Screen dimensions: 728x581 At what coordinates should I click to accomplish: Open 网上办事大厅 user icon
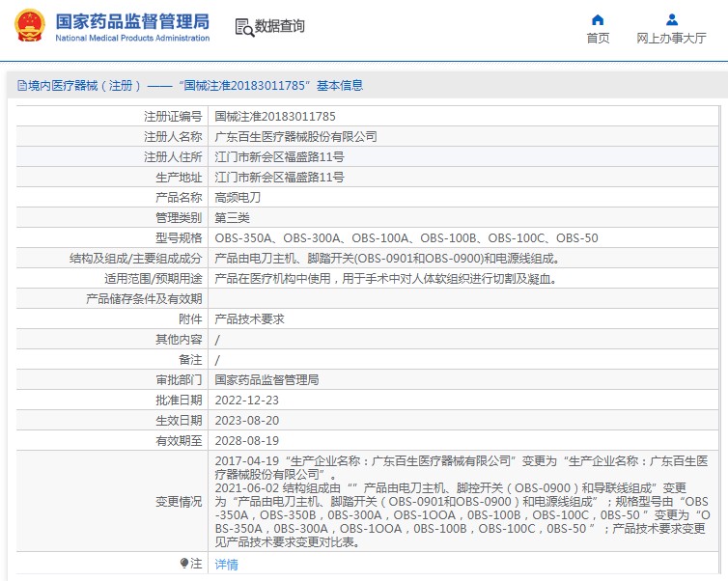671,20
